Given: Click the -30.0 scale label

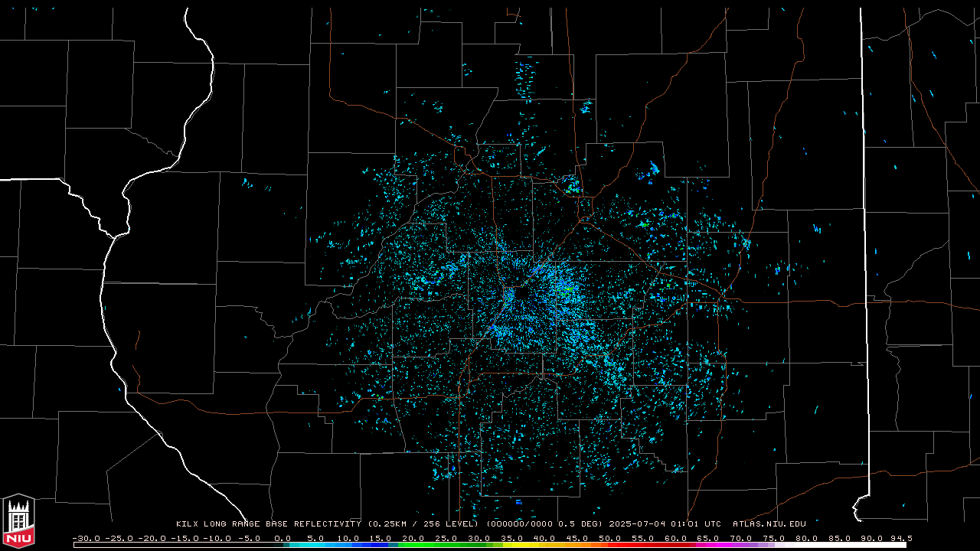Looking at the screenshot, I should click(x=87, y=539).
